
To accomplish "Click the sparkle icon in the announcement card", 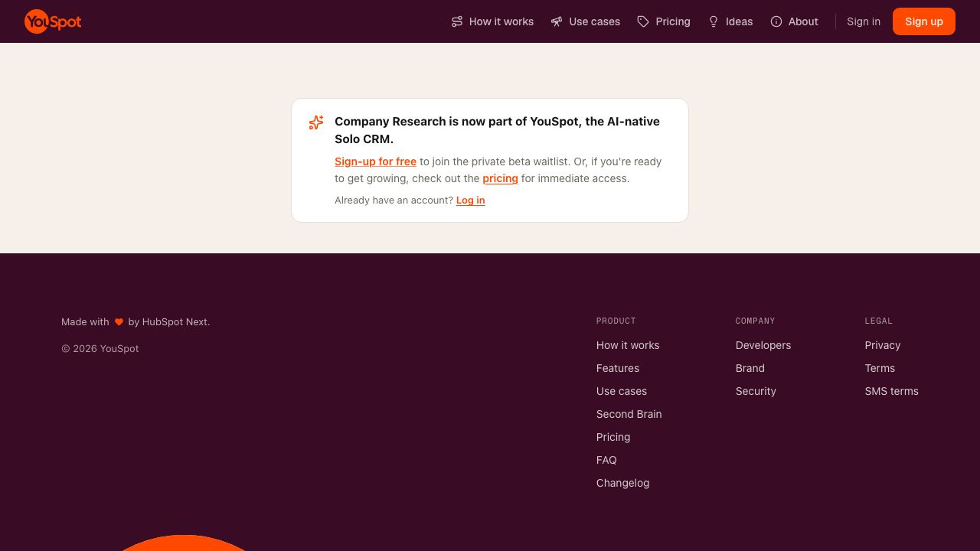I will tap(316, 122).
